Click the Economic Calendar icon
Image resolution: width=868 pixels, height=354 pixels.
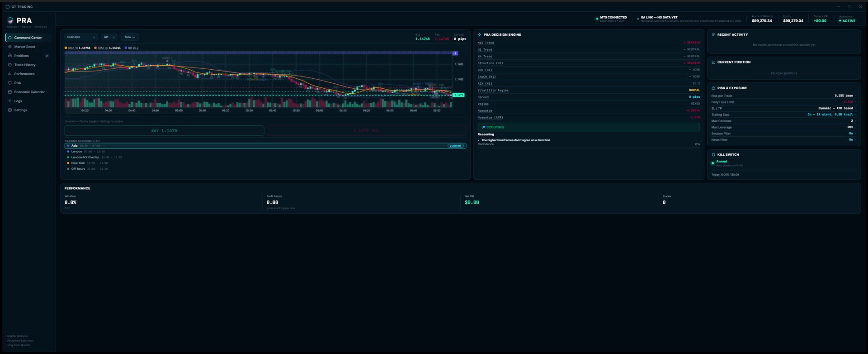coord(9,92)
